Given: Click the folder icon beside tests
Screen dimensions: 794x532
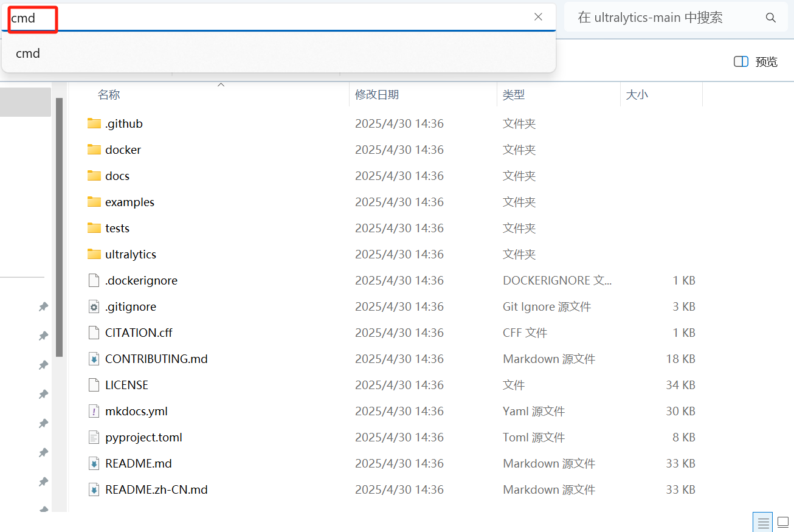Looking at the screenshot, I should coord(94,228).
